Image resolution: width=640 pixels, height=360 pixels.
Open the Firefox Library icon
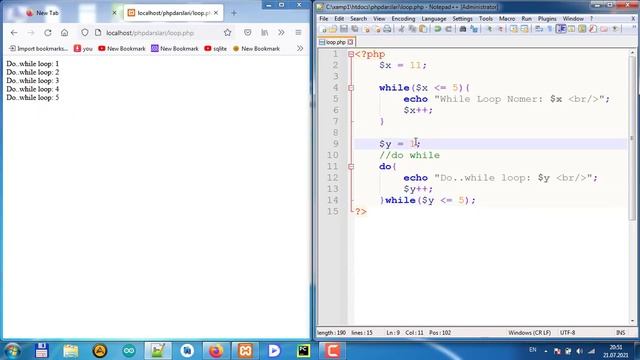pyautogui.click(x=264, y=32)
